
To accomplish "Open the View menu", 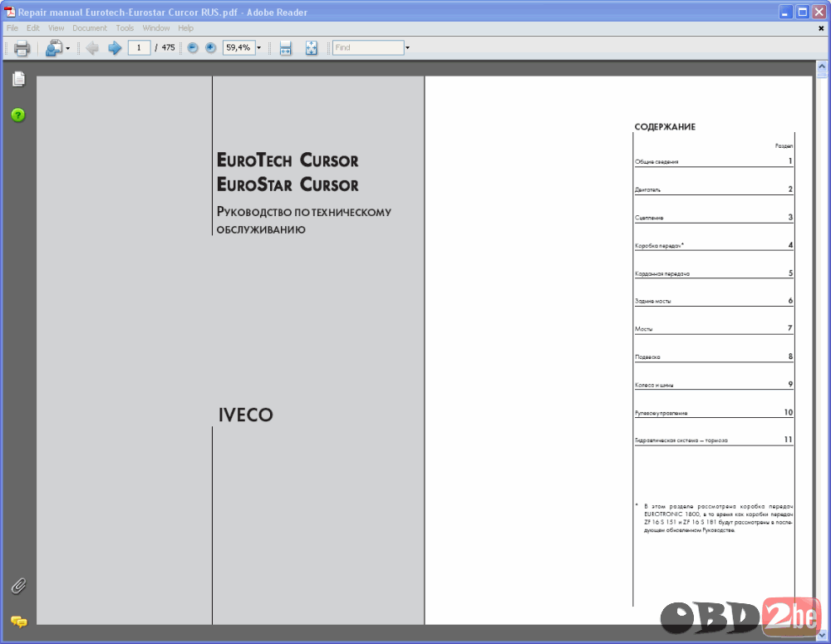I will click(57, 28).
